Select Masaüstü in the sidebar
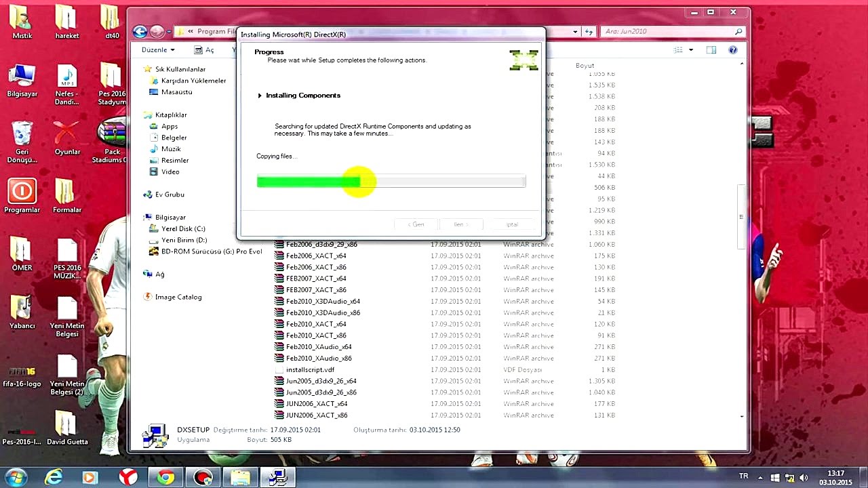Screen dimensions: 868x488 [176, 92]
